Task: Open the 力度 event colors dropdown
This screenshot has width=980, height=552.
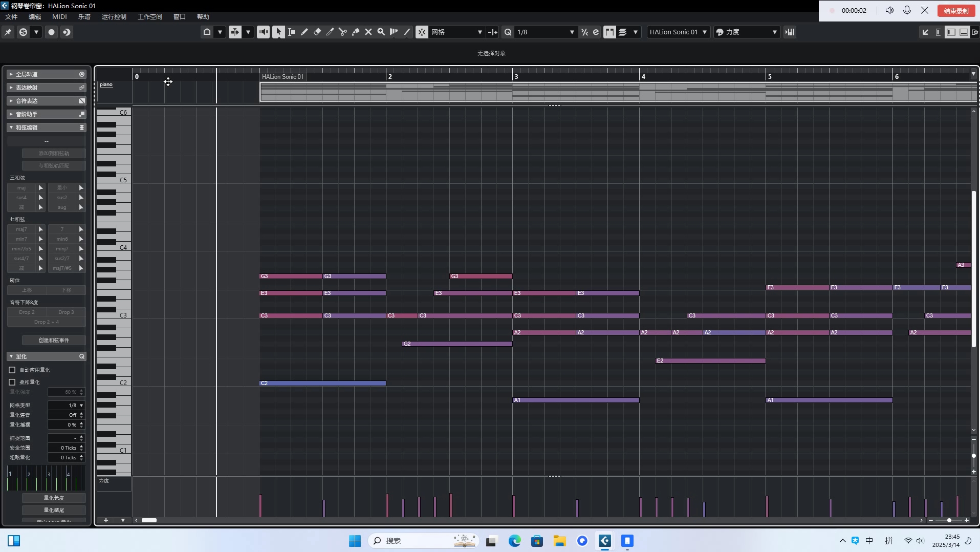Action: tap(747, 32)
